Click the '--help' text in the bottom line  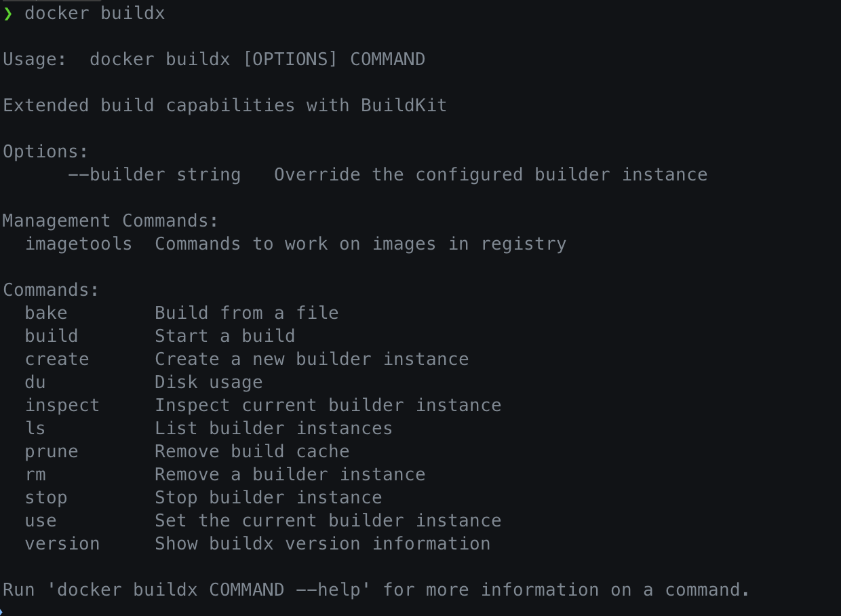[334, 590]
